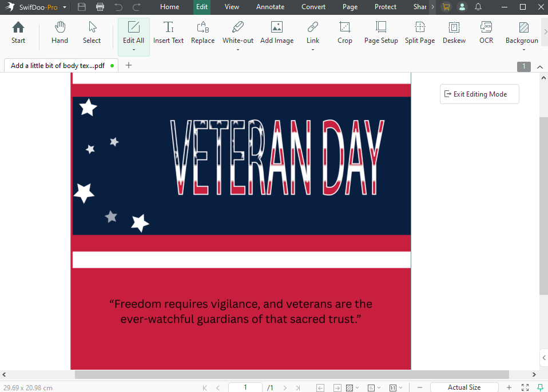Screen dimensions: 548x392
Task: Expand the White-out dropdown arrow
Action: pyautogui.click(x=238, y=50)
